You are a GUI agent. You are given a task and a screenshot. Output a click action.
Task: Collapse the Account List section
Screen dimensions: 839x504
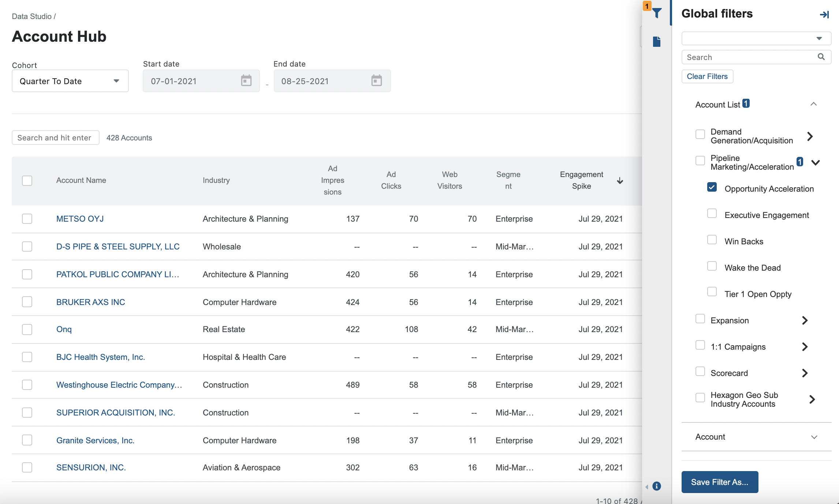pos(813,104)
